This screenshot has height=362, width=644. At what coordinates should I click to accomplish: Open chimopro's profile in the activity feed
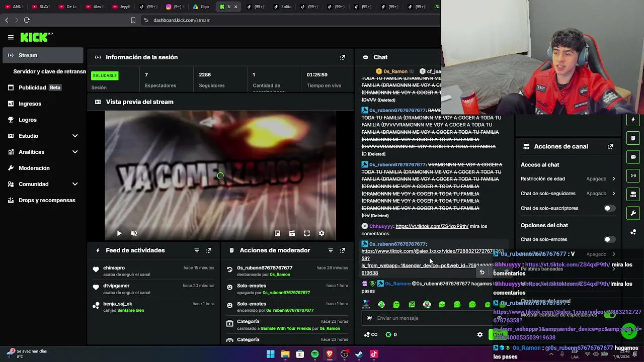tap(114, 268)
